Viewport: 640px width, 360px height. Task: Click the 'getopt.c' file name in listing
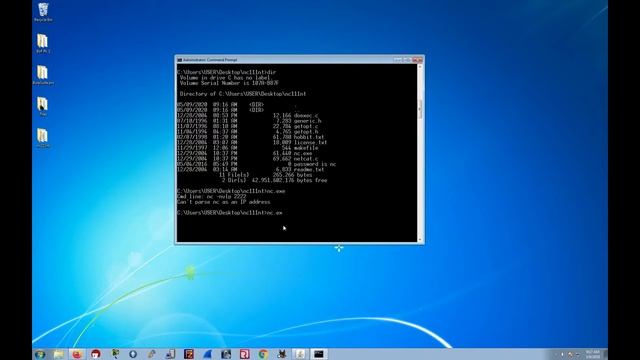pos(306,126)
